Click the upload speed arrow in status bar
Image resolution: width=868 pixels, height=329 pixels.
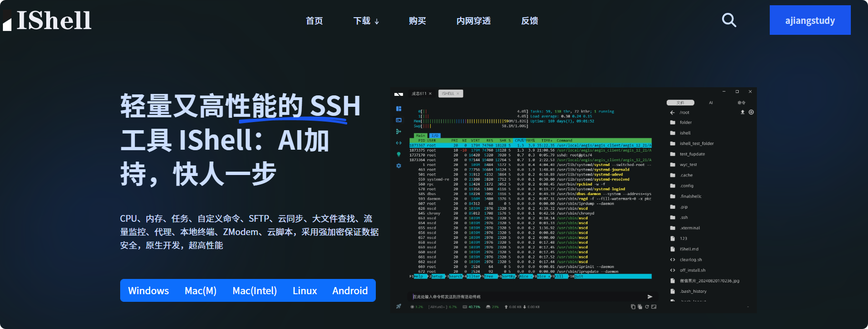[506, 307]
